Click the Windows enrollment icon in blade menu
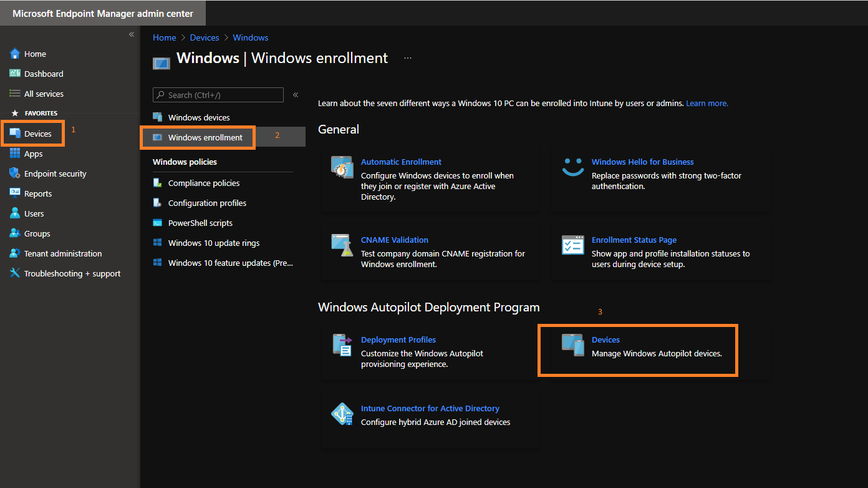 pyautogui.click(x=158, y=137)
